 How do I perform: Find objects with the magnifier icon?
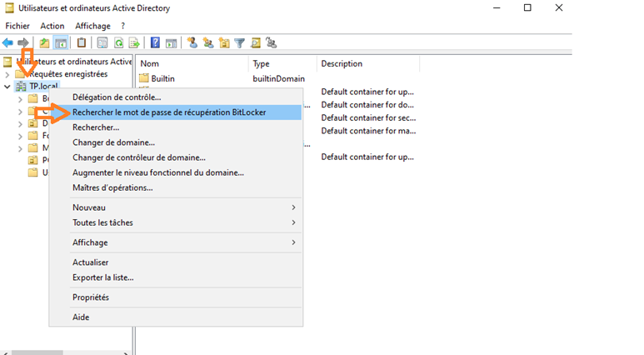pos(256,42)
